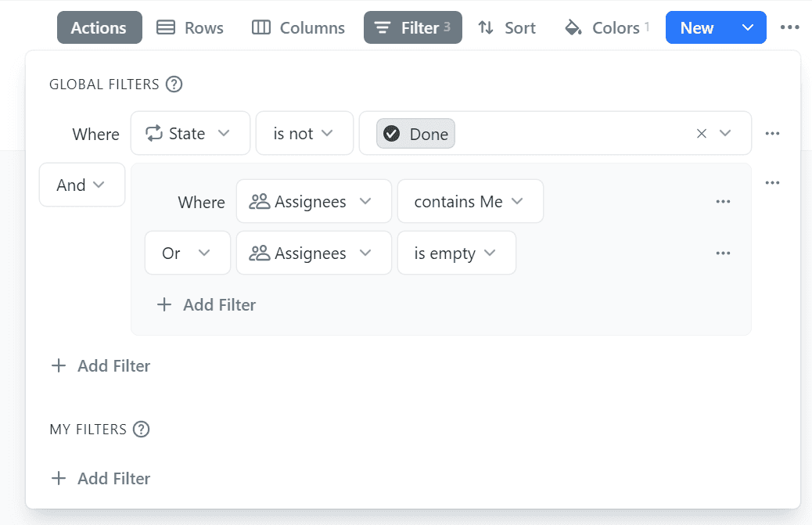Open the Columns display options
The width and height of the screenshot is (812, 525).
click(297, 27)
